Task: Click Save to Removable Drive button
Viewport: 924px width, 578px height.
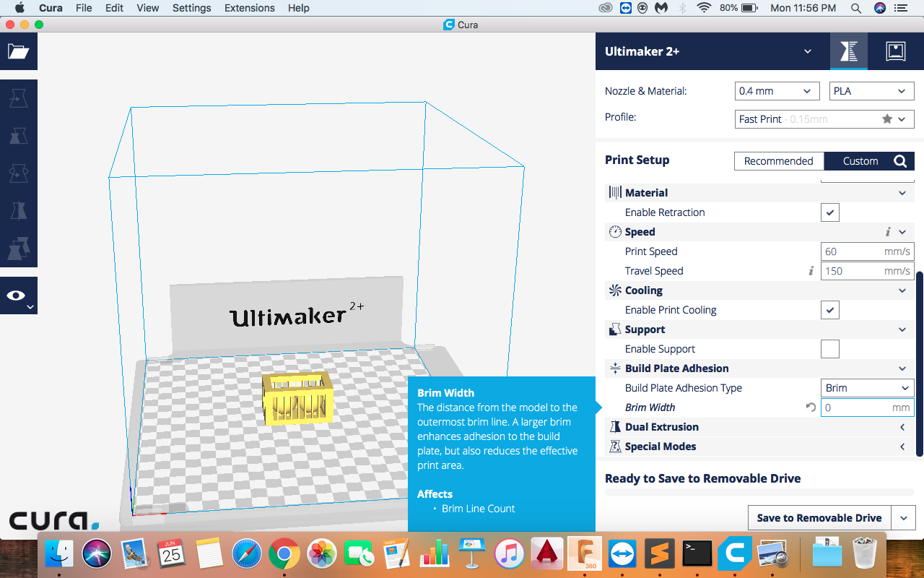Action: pyautogui.click(x=819, y=518)
